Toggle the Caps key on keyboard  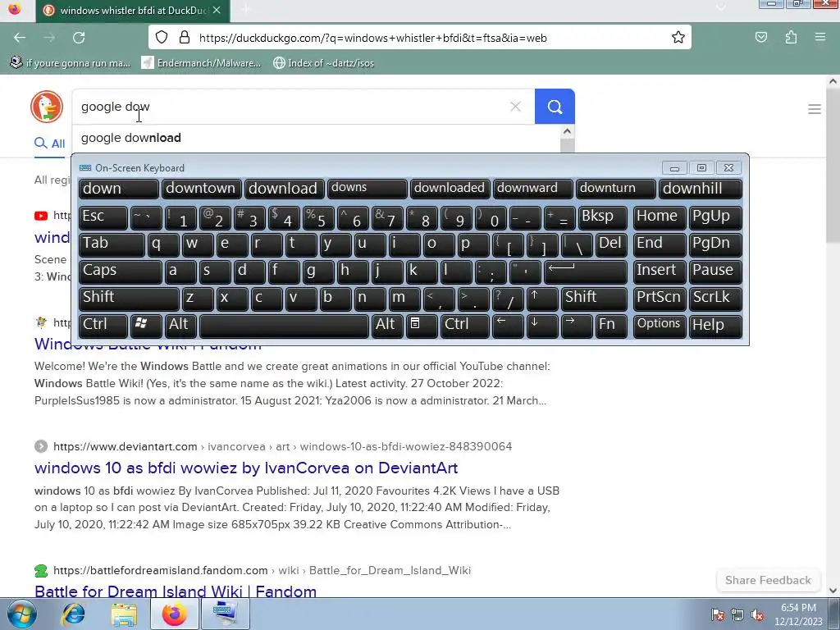pos(120,272)
